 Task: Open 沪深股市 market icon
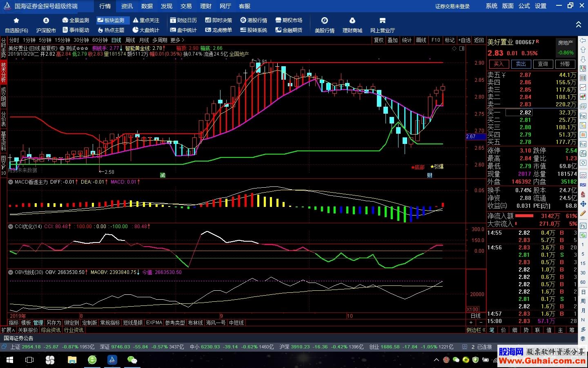pos(46,25)
